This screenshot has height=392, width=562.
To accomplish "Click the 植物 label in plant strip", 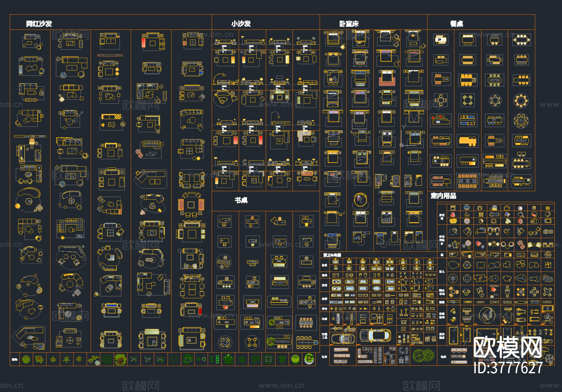I will click(x=14, y=360).
